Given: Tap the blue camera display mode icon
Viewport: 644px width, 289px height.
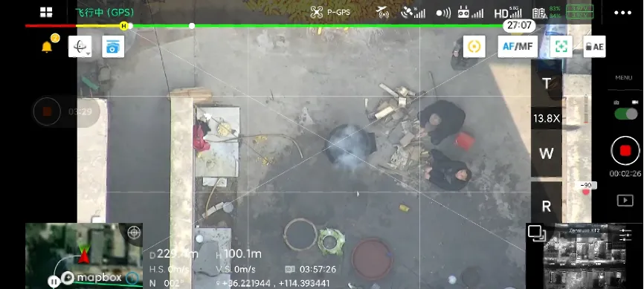Looking at the screenshot, I should tap(113, 46).
